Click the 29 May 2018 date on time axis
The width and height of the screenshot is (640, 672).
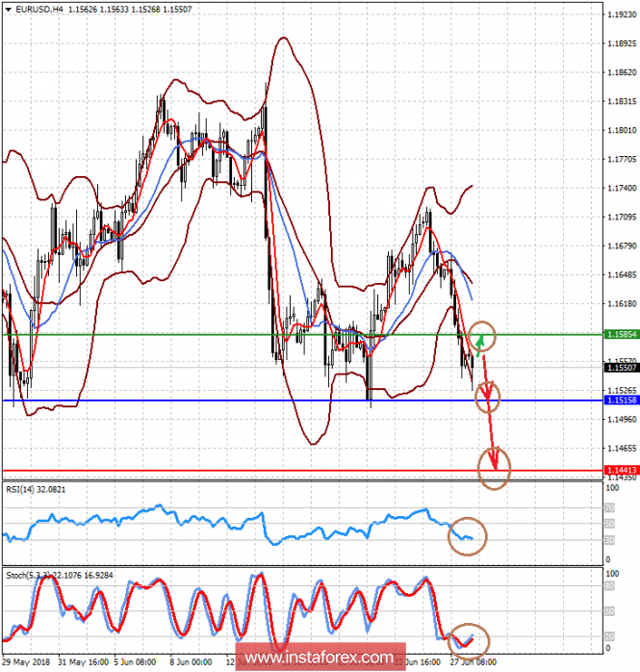pos(25,663)
